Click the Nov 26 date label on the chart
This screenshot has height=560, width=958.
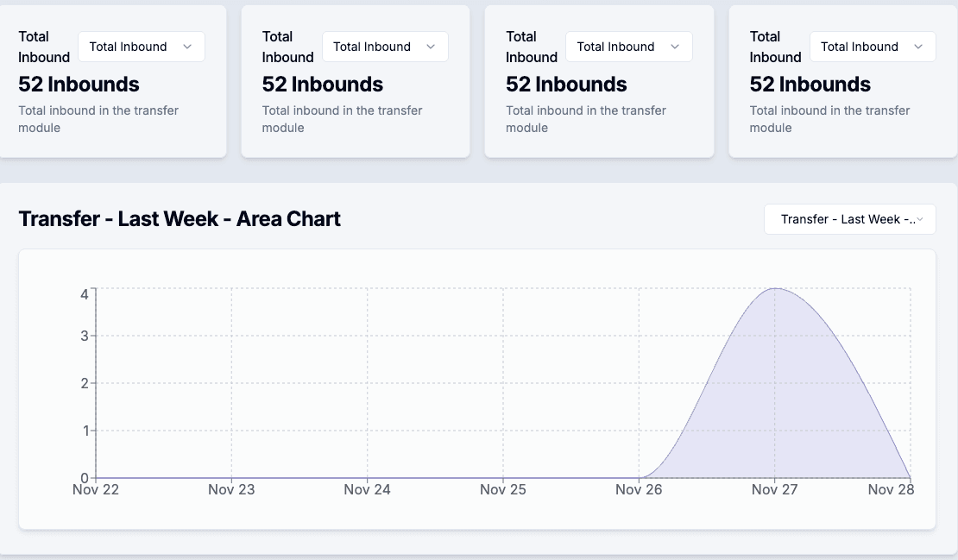click(639, 489)
